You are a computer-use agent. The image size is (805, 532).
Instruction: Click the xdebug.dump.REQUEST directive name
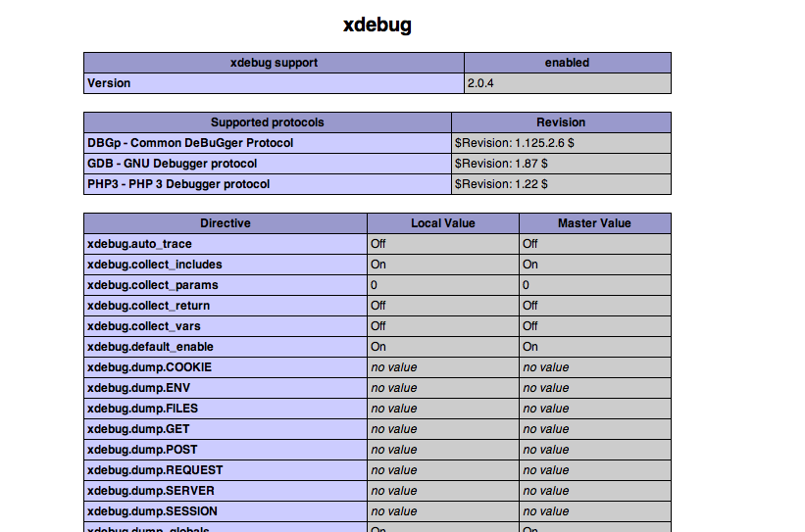(x=155, y=470)
